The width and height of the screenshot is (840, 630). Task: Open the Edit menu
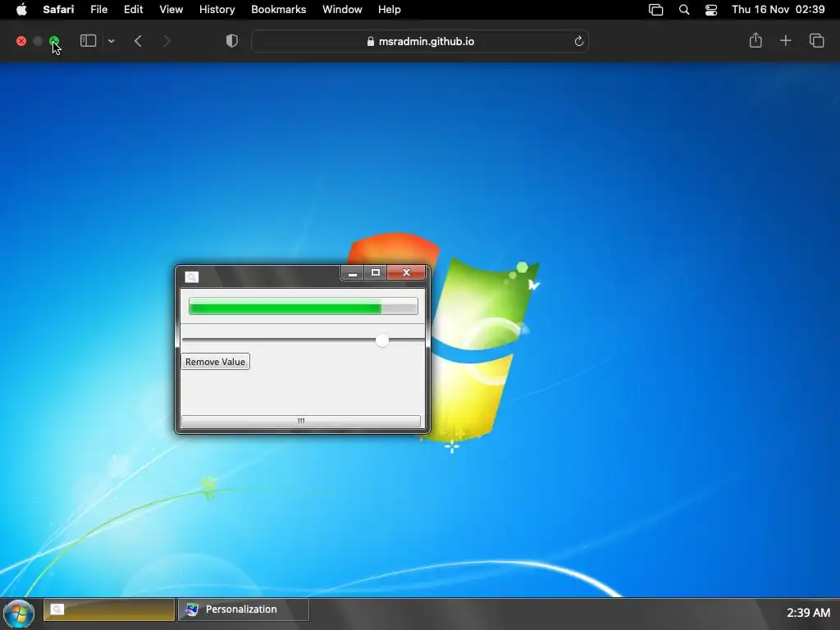point(134,10)
